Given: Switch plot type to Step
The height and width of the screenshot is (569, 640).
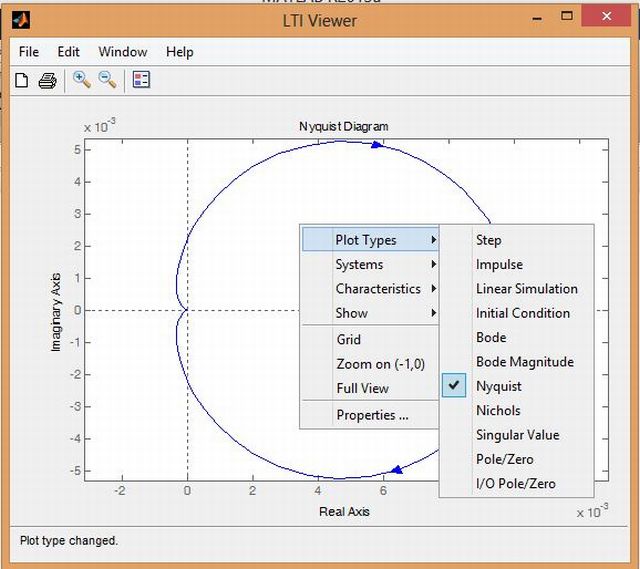Looking at the screenshot, I should click(x=516, y=240).
